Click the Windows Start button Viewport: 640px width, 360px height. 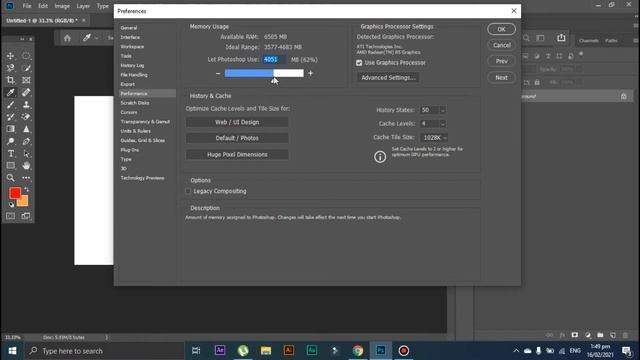pyautogui.click(x=12, y=351)
